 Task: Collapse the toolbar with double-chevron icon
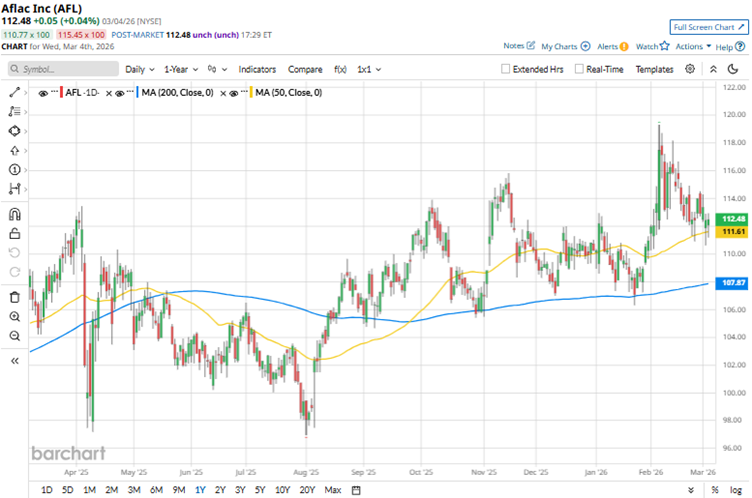14,361
